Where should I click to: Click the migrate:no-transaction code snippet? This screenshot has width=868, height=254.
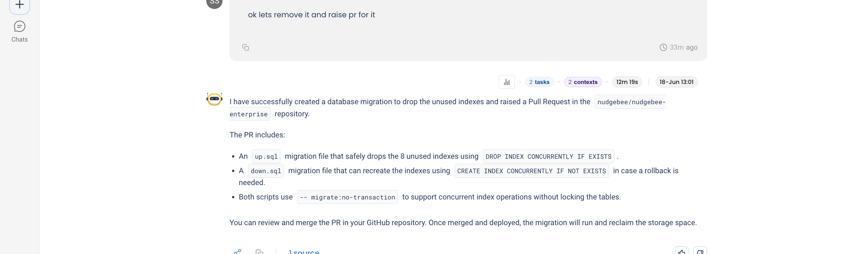pos(347,197)
